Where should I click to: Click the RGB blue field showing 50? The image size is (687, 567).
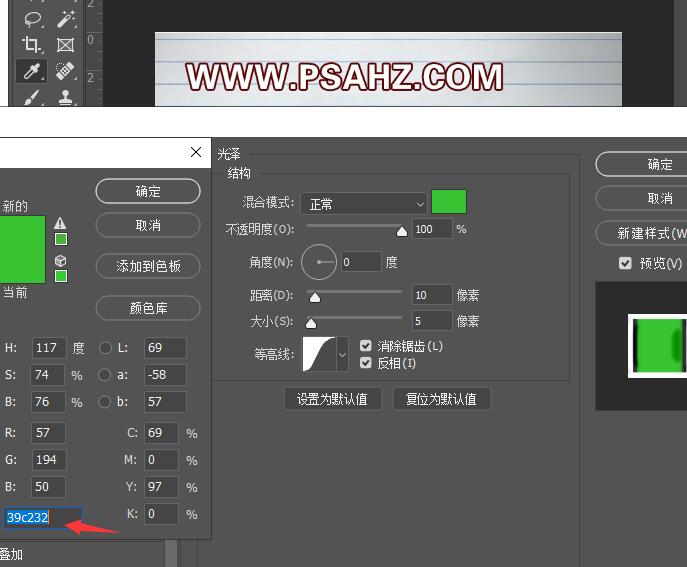pyautogui.click(x=48, y=487)
